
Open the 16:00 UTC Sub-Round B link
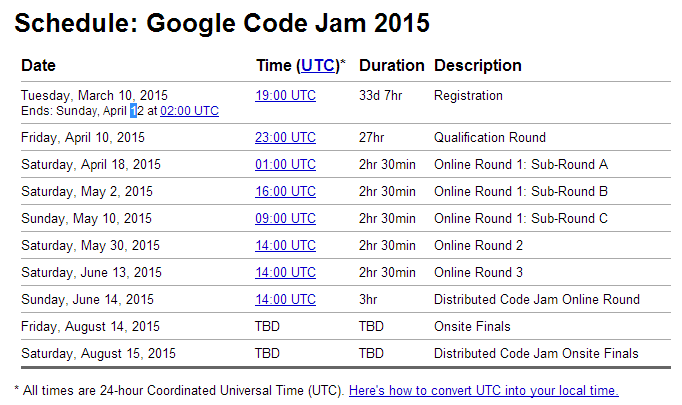coord(285,191)
